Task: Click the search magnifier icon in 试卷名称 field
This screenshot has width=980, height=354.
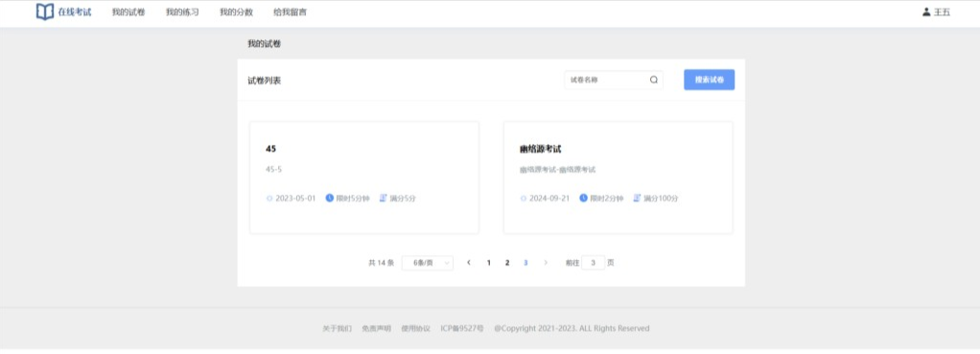Action: pos(654,80)
